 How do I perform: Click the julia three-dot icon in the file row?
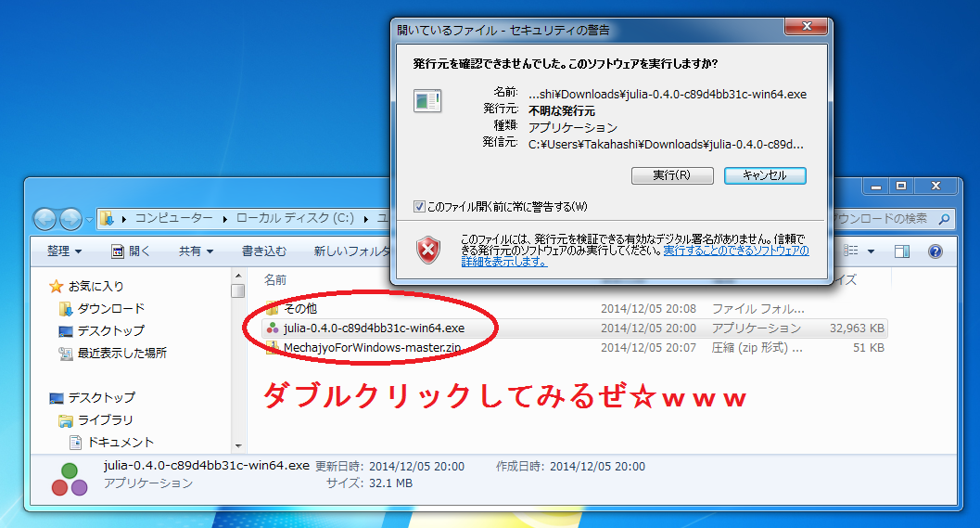tap(273, 328)
